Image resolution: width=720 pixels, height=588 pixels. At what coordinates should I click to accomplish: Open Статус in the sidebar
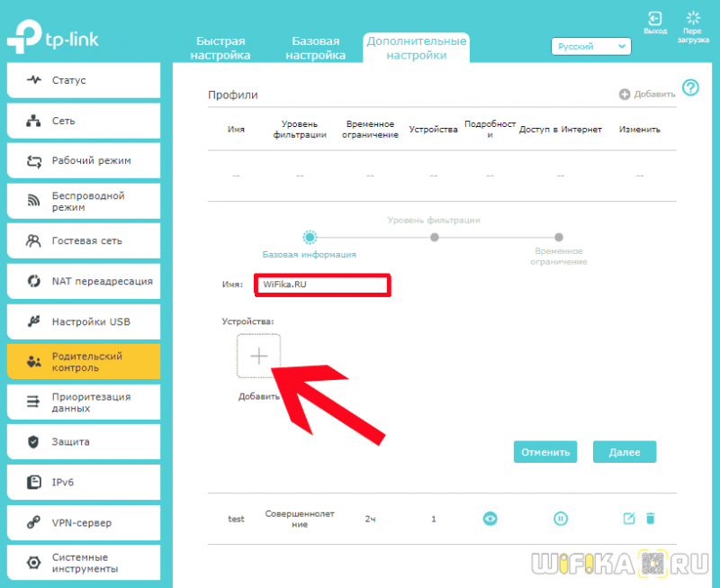[x=84, y=80]
